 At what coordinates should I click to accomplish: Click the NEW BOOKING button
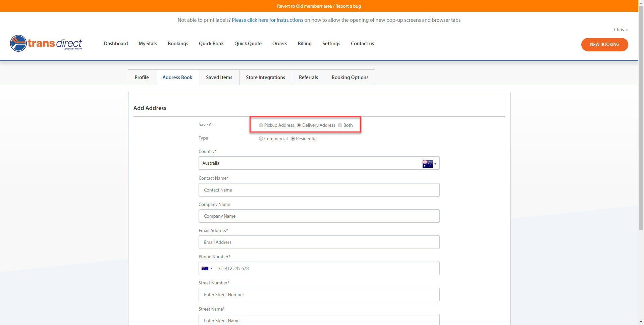pos(604,44)
